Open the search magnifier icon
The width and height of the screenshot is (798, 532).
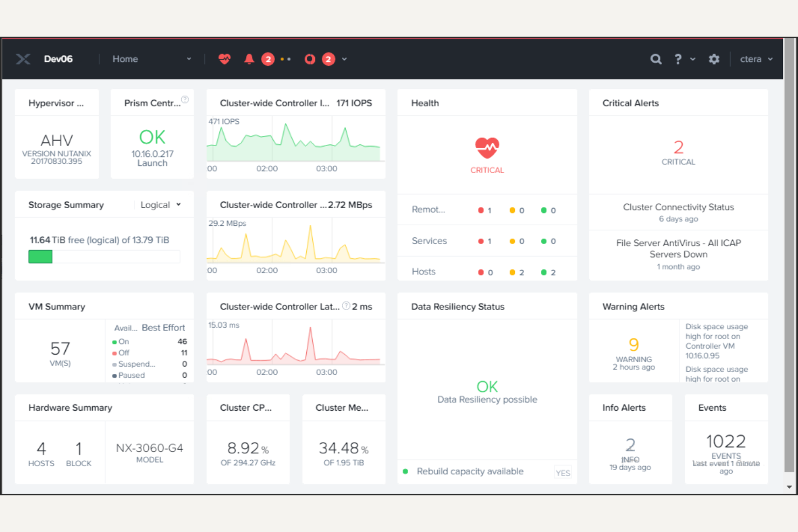[x=656, y=59]
